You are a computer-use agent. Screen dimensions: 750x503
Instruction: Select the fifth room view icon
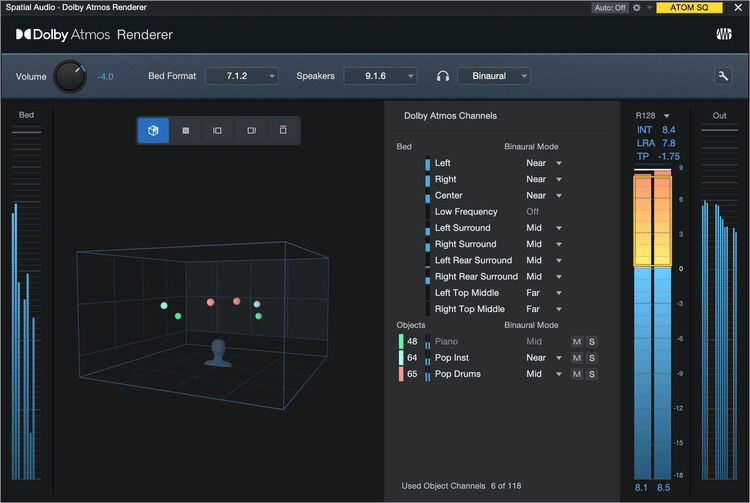coord(283,130)
